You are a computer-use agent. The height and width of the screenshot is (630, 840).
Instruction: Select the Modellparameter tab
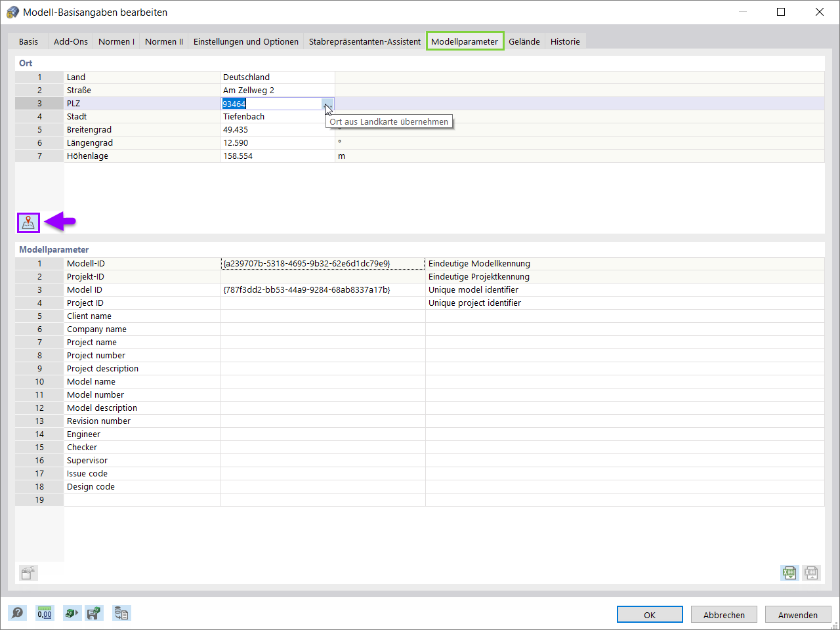tap(465, 41)
